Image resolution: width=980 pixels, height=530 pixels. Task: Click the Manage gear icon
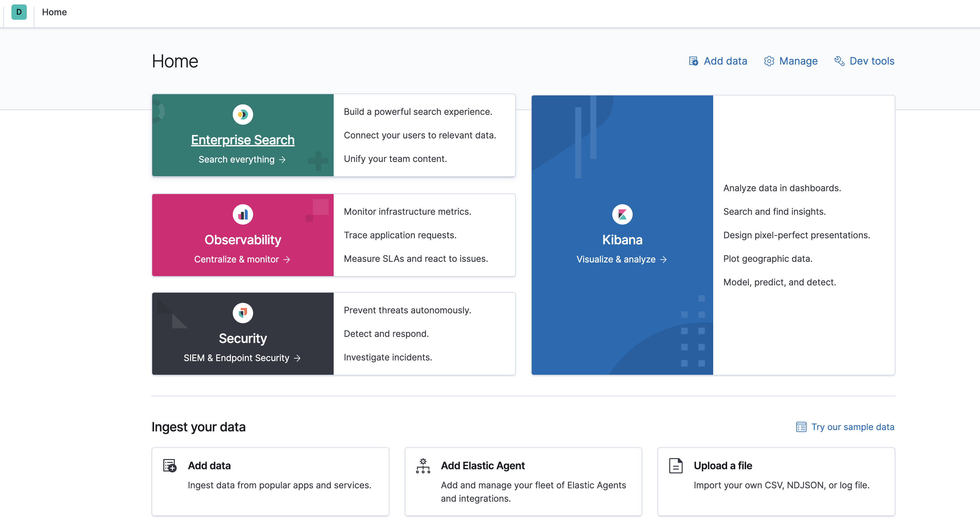[769, 61]
